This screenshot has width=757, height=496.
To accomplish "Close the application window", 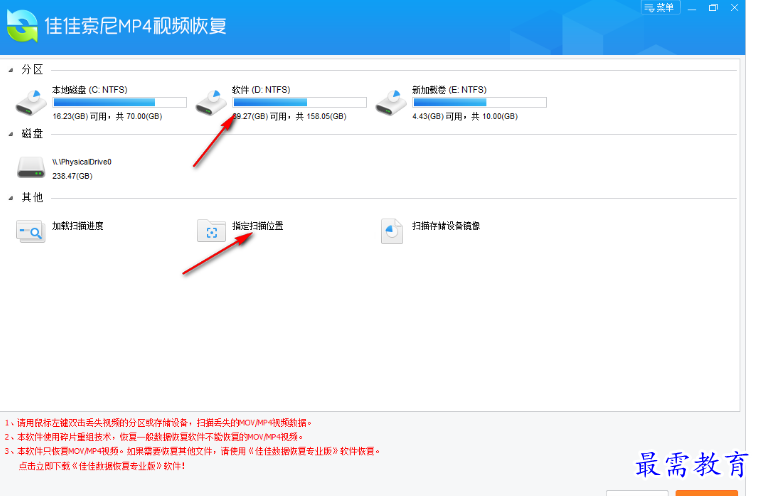I will (734, 8).
